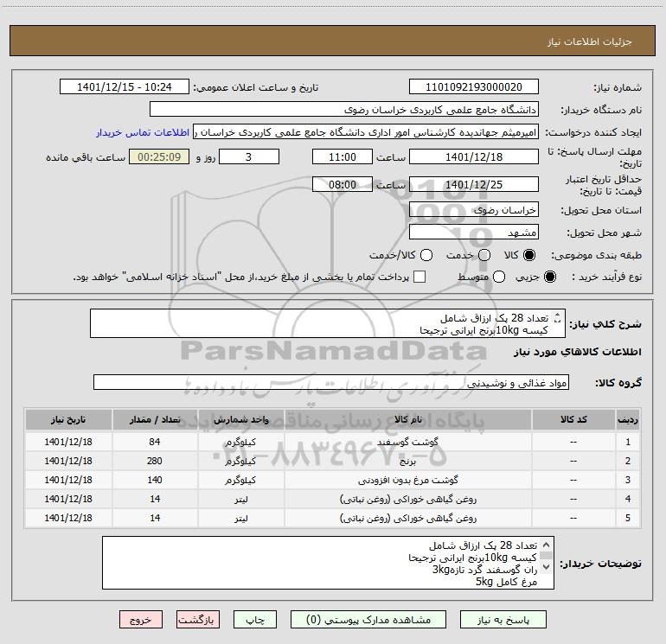Click the کد کالا column header
The width and height of the screenshot is (666, 644).
click(x=573, y=420)
